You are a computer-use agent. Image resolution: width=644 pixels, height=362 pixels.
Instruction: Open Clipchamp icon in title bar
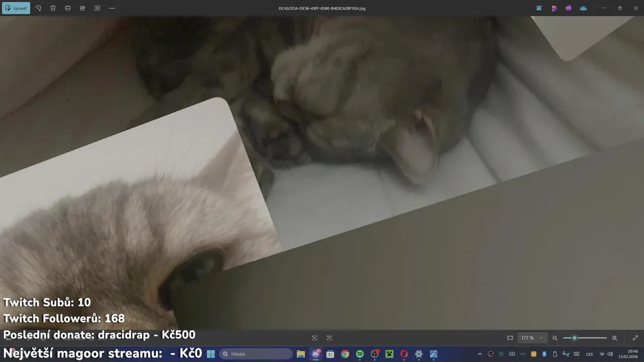point(569,8)
